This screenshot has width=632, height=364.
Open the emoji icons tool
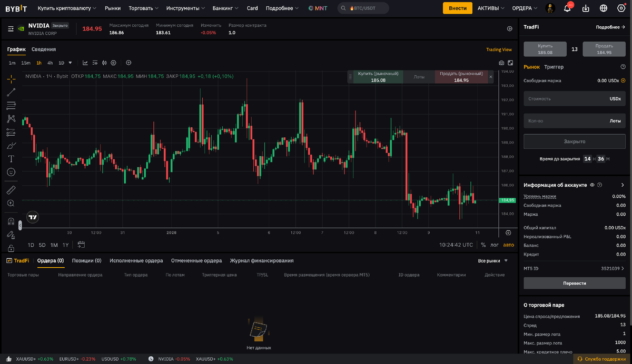pyautogui.click(x=11, y=172)
